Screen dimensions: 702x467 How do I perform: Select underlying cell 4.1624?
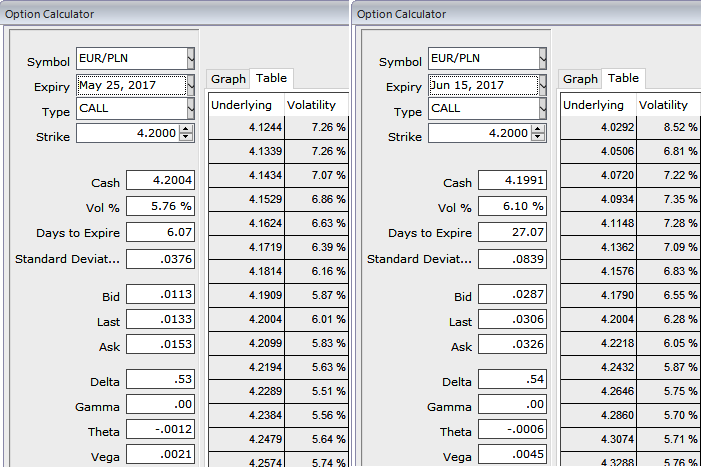pyautogui.click(x=246, y=223)
